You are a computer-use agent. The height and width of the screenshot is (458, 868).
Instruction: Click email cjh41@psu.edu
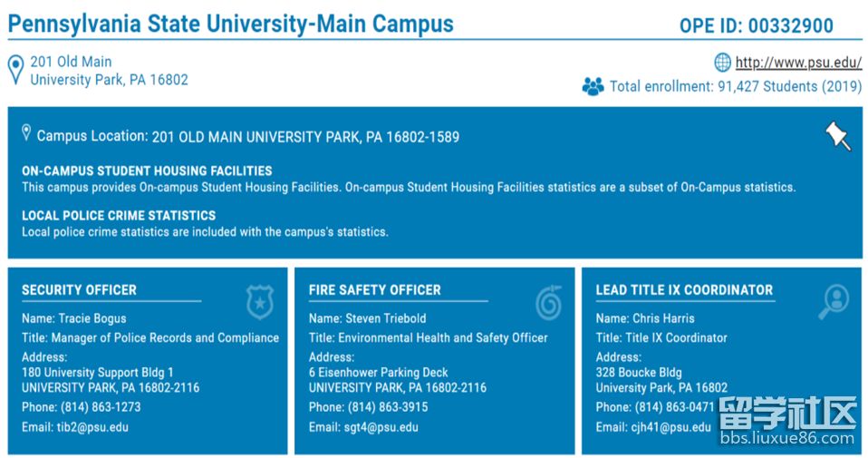pos(670,427)
